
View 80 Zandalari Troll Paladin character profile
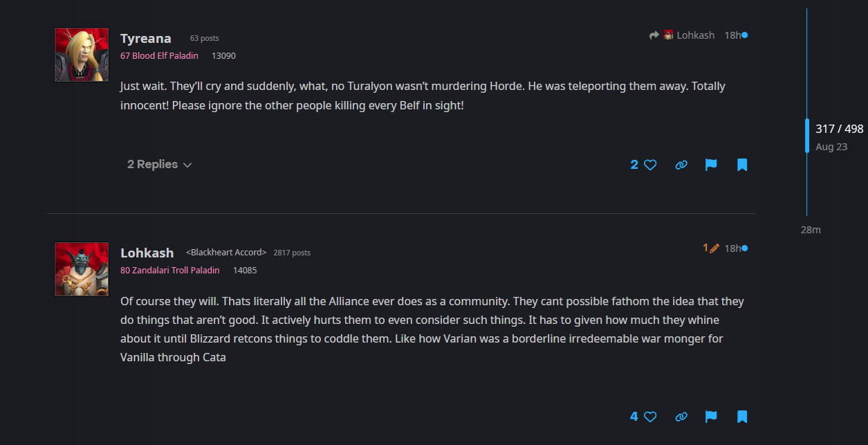pyautogui.click(x=169, y=270)
